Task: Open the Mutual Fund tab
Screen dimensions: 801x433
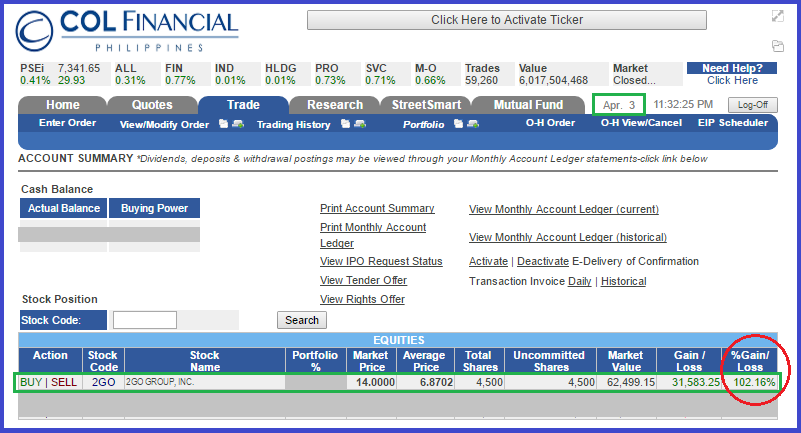Action: click(528, 105)
